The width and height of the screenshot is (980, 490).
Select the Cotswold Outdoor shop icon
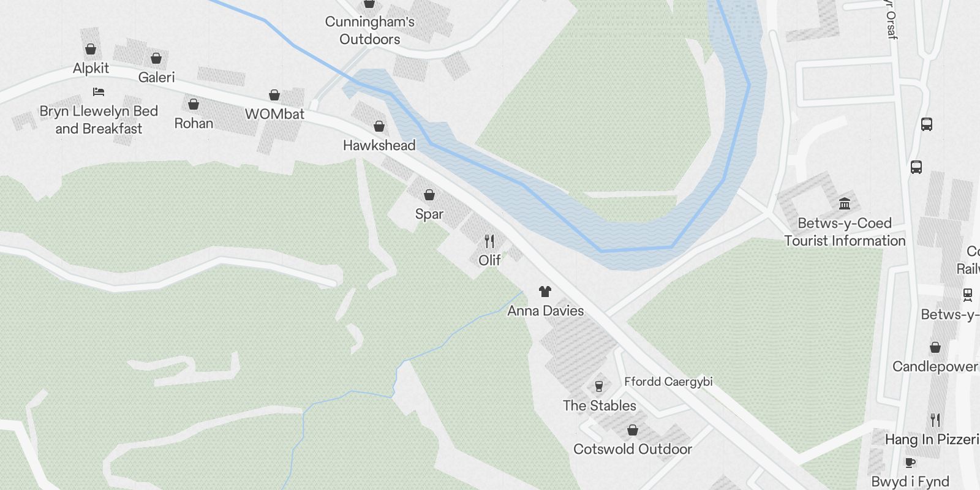point(633,430)
